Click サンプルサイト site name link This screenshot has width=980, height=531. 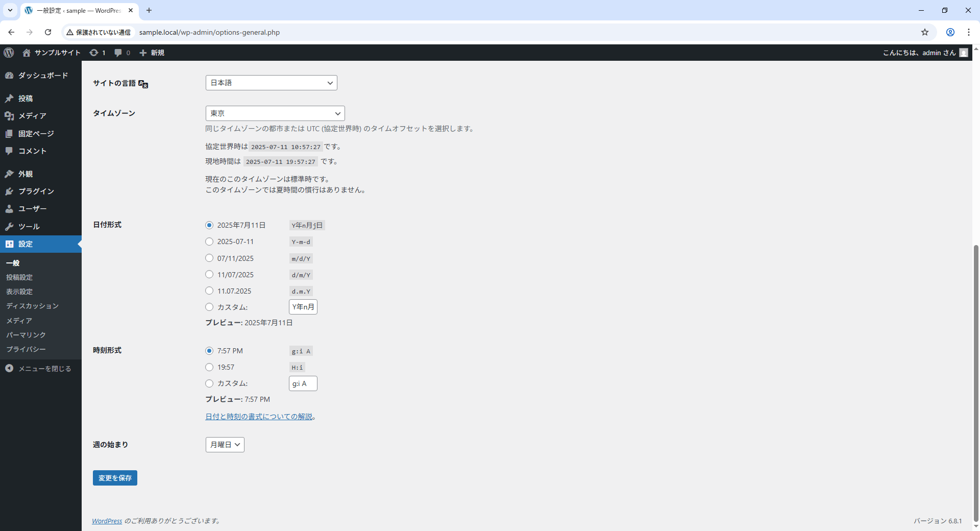tap(58, 53)
